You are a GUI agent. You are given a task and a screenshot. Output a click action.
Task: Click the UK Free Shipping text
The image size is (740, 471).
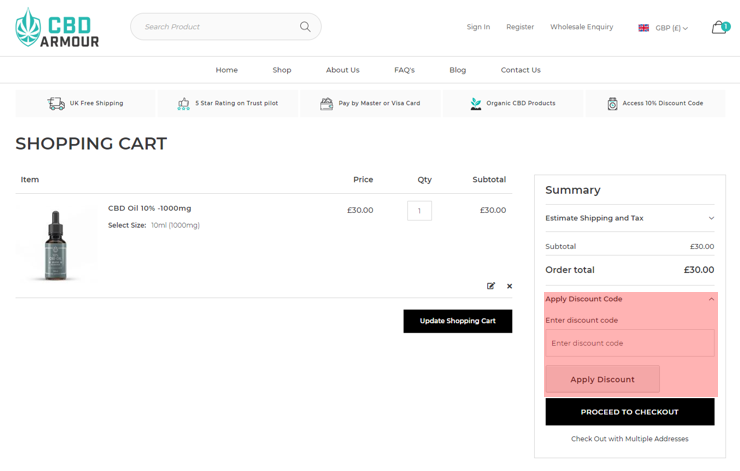[x=96, y=103]
